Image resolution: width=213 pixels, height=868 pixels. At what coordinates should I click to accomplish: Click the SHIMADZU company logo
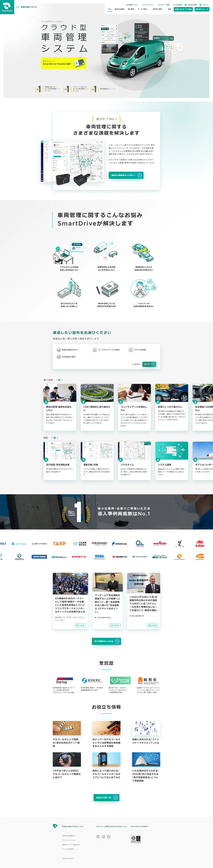point(100,544)
